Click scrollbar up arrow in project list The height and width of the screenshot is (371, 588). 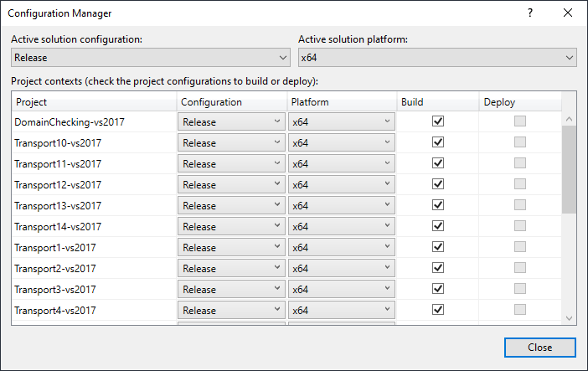coord(569,119)
